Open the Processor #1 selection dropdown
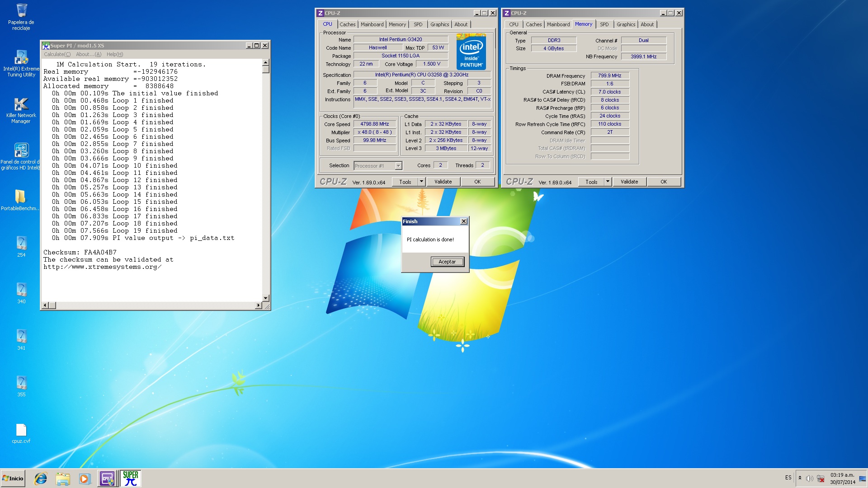868x488 pixels. pos(378,166)
